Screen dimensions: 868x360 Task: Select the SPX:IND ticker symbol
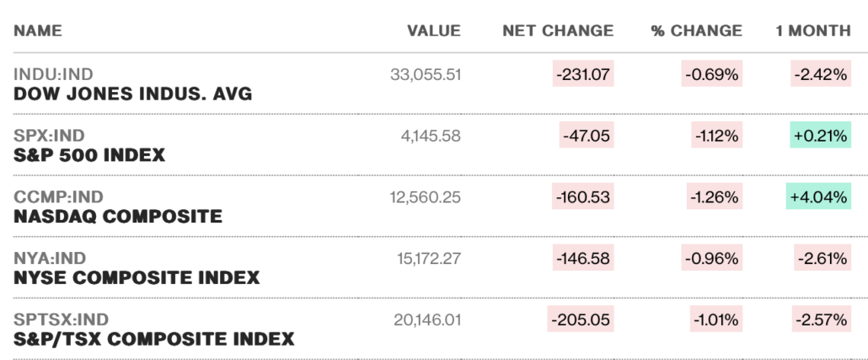[x=49, y=136]
